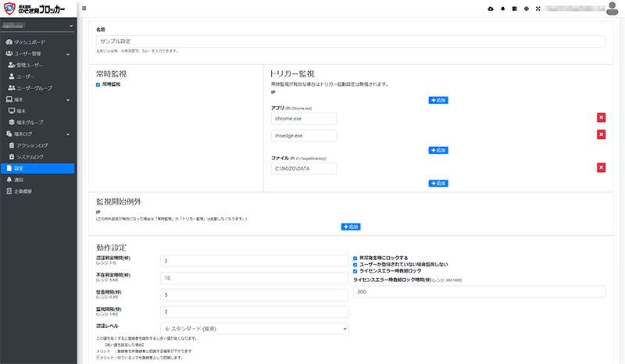Click the アクションログ clipboard icon
The width and height of the screenshot is (625, 364).
(12, 145)
